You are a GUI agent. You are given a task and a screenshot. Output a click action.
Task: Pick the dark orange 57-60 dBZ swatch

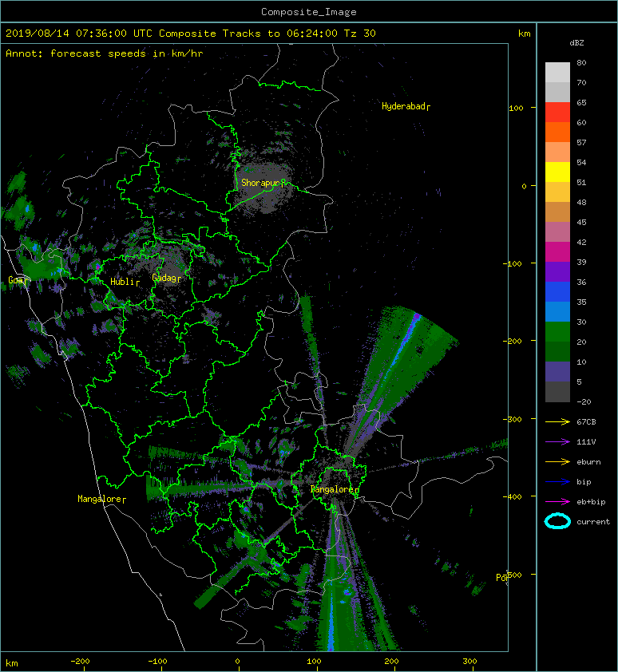557,132
